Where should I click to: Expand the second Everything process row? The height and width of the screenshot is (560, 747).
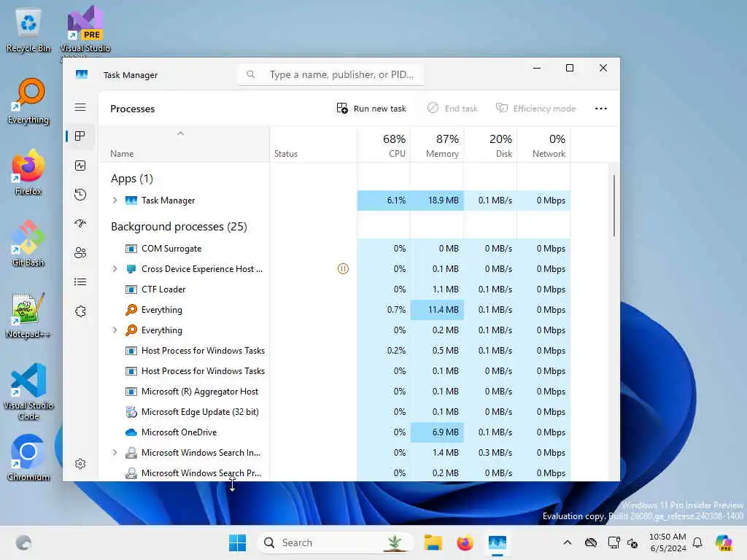click(115, 330)
